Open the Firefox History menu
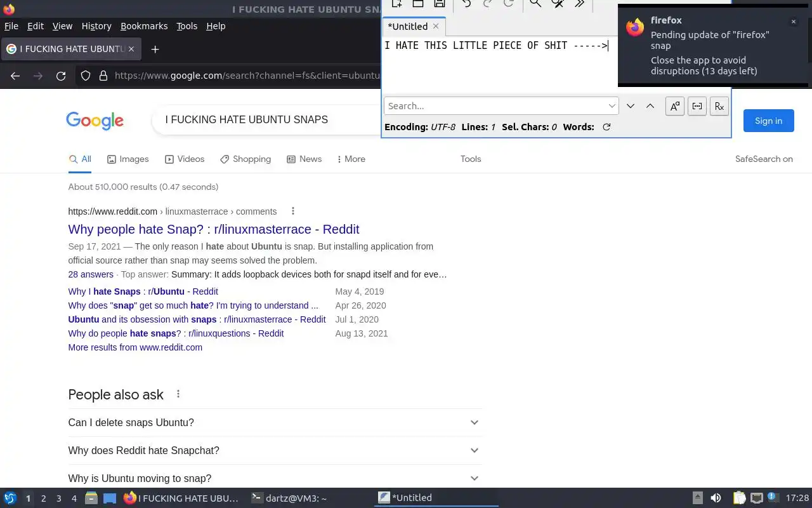Screen dimensions: 812x508 pos(96,26)
